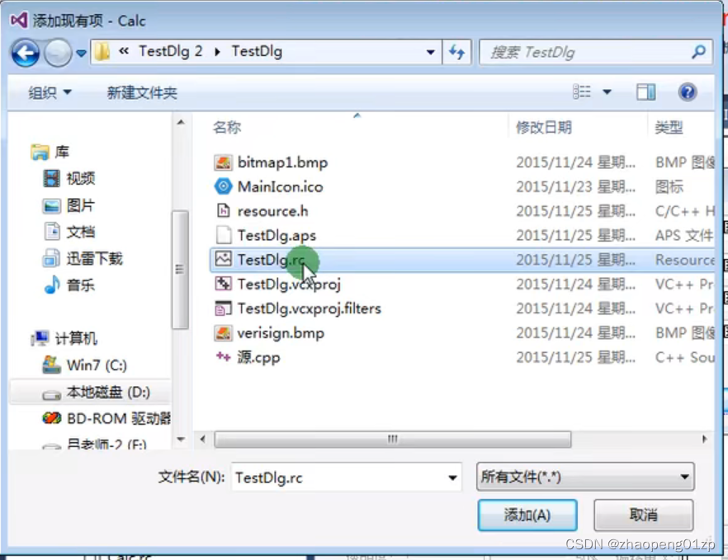Open the view options dropdown arrow
This screenshot has width=728, height=560.
[x=607, y=92]
